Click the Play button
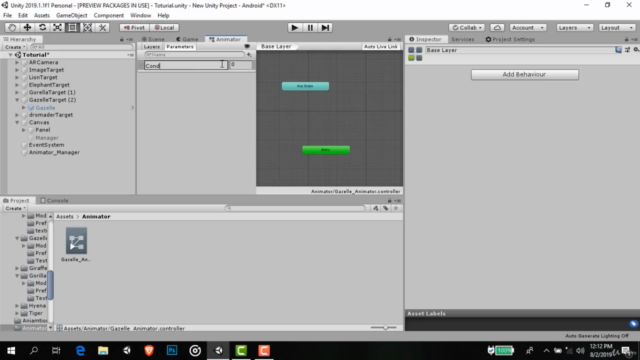Screen dimensions: 640x360 (x=294, y=27)
